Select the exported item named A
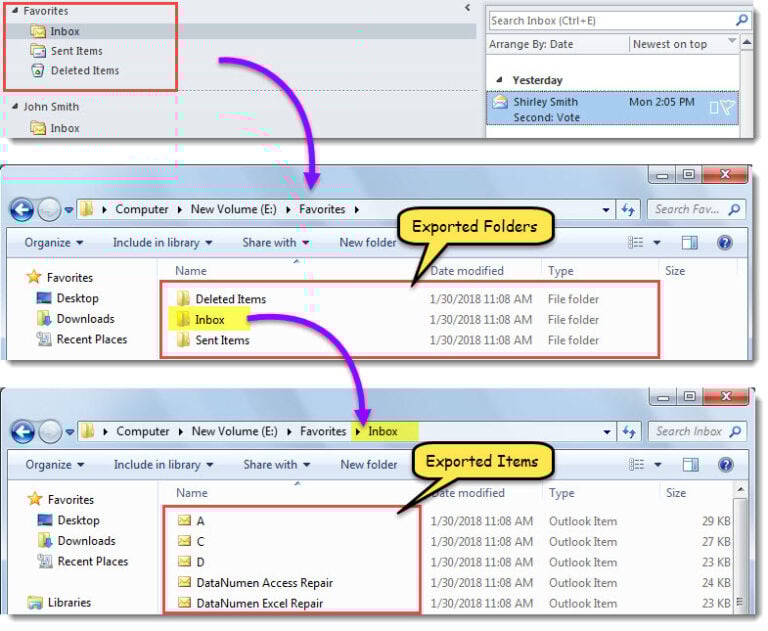The width and height of the screenshot is (768, 631). pyautogui.click(x=192, y=521)
